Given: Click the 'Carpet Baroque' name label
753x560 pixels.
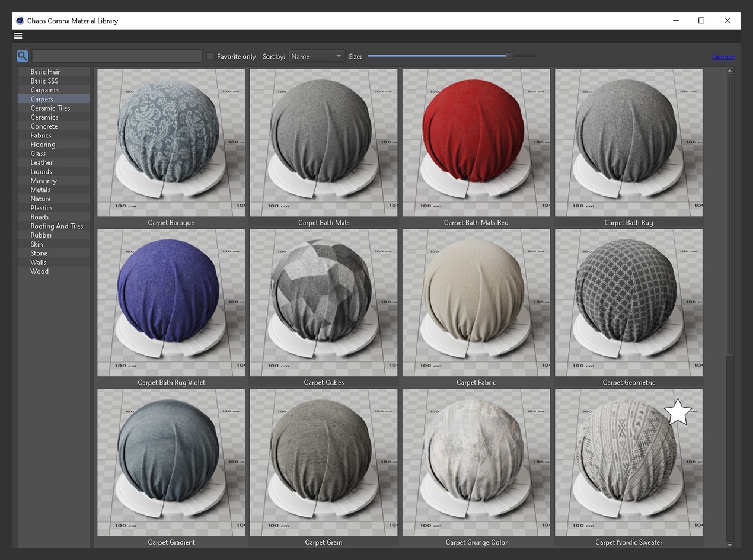Looking at the screenshot, I should click(x=171, y=223).
